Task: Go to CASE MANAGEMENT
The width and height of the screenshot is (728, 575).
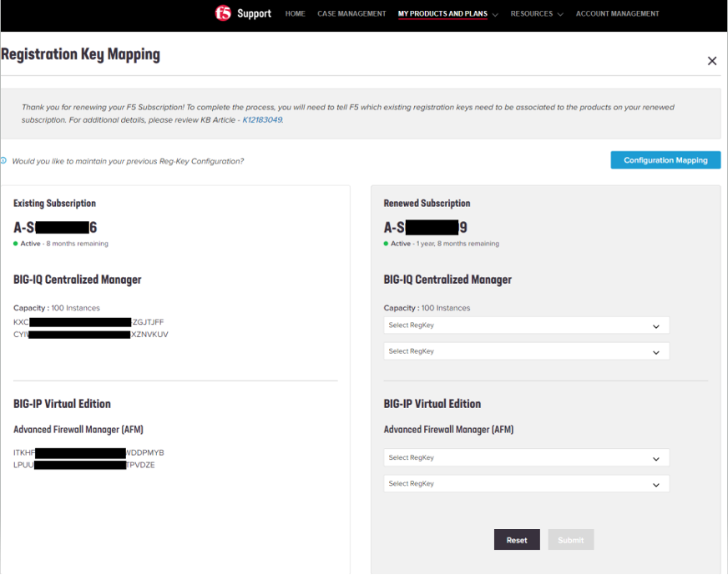Action: pos(351,14)
